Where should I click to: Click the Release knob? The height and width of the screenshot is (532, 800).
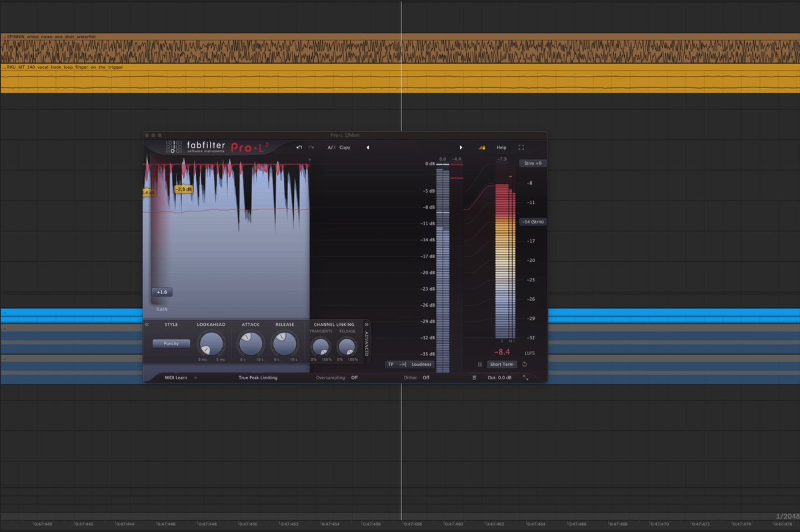tap(284, 344)
